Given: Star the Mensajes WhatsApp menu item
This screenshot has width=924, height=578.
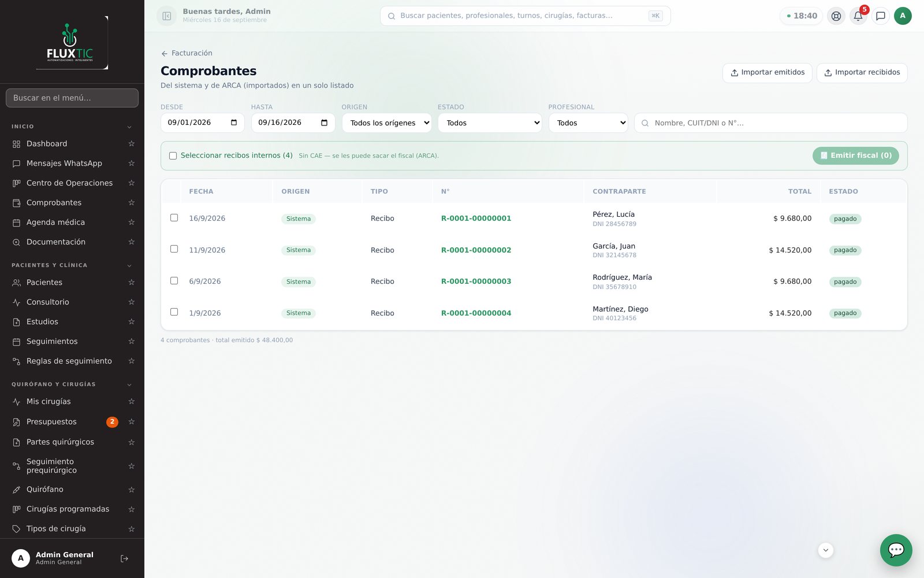Looking at the screenshot, I should pos(131,164).
